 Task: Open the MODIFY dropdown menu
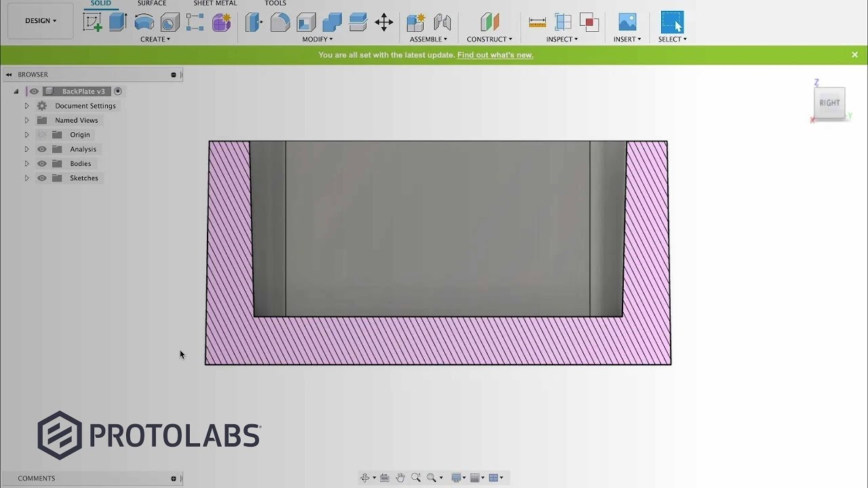(x=317, y=39)
